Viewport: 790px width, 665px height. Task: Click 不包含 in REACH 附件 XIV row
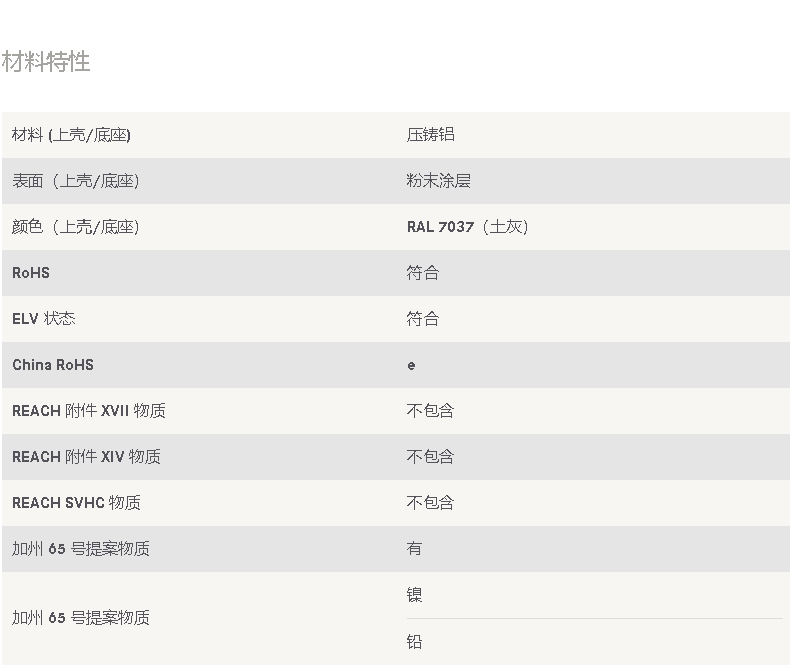pos(430,457)
